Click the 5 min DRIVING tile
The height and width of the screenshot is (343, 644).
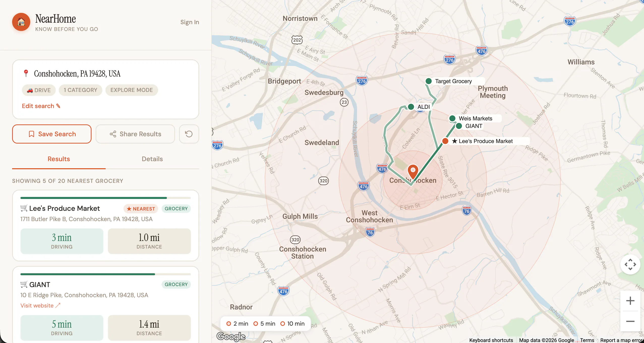tap(62, 328)
